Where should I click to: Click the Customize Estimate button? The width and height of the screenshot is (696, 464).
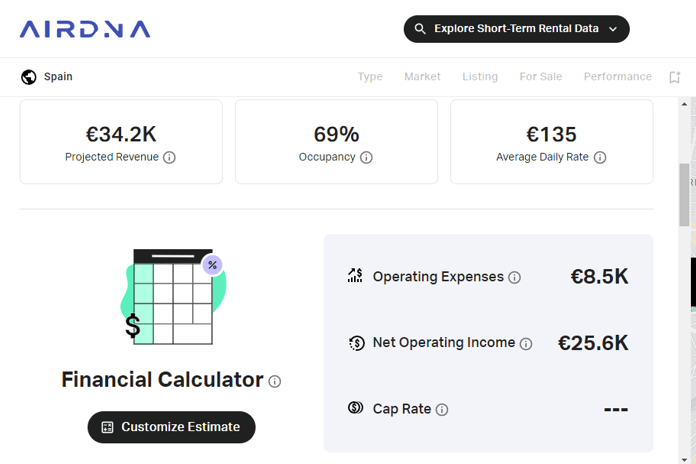(x=171, y=427)
